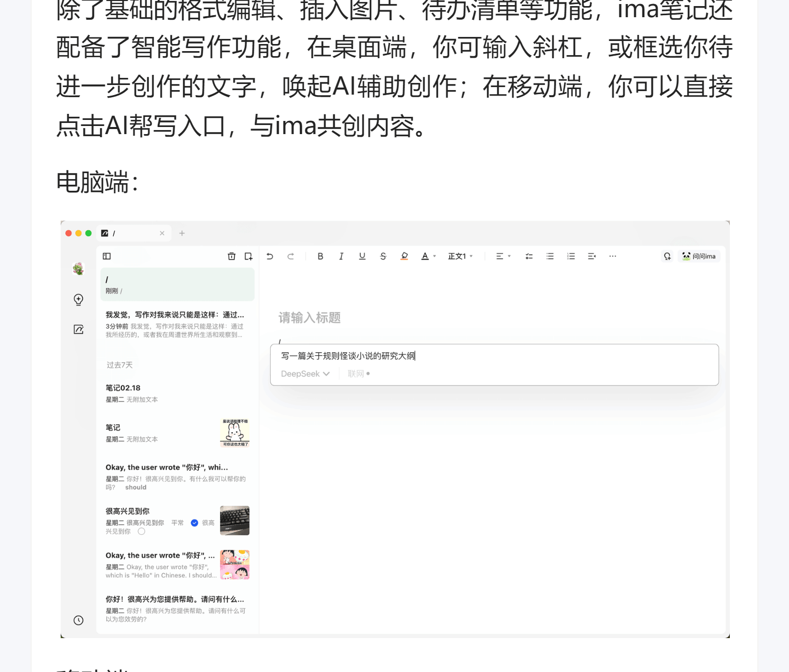
Task: Apply italic formatting from toolbar
Action: pyautogui.click(x=341, y=257)
